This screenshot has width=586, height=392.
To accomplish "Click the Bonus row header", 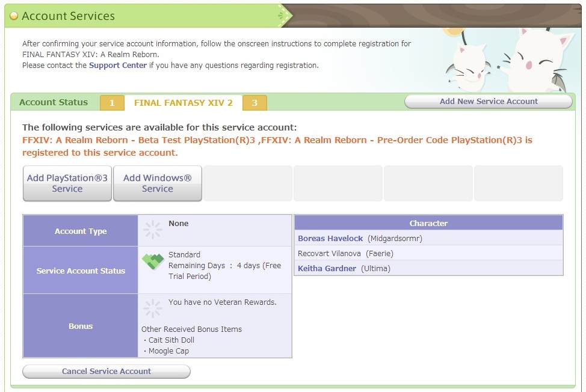I will point(81,326).
